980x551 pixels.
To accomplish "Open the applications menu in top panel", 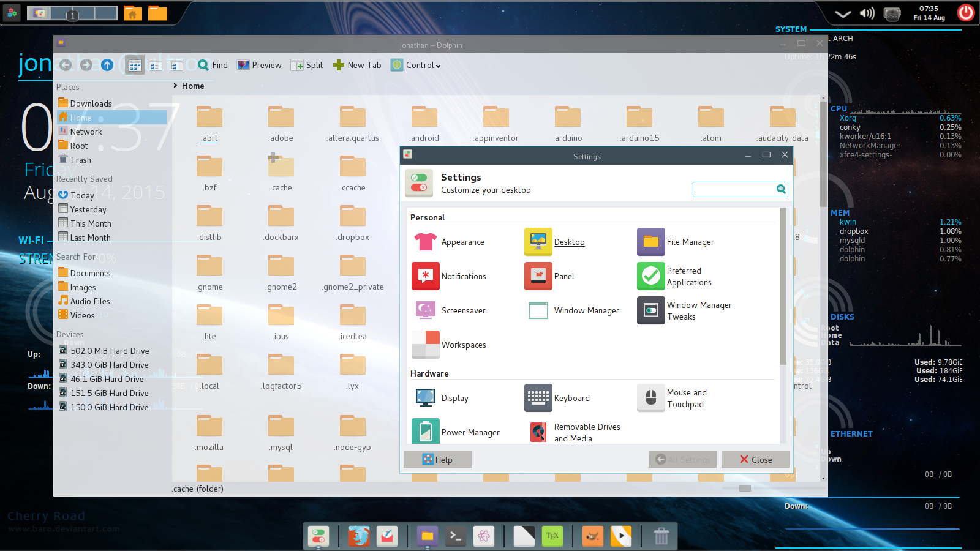I will click(x=12, y=13).
